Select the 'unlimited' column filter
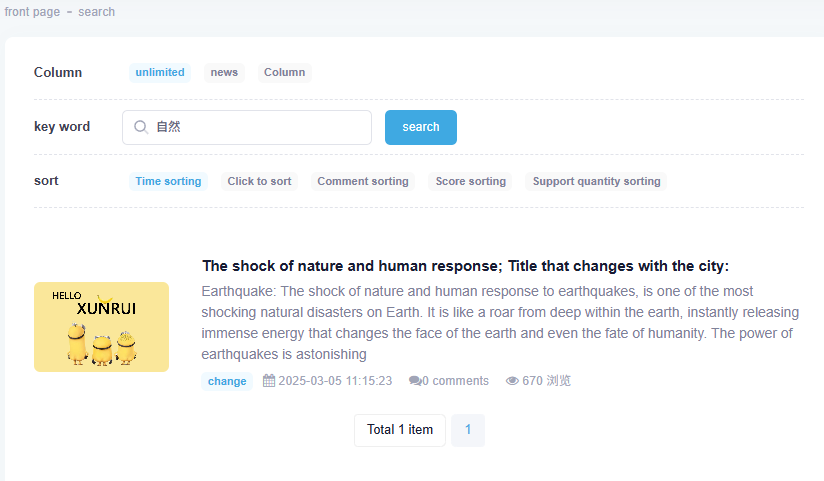The height and width of the screenshot is (481, 824). (160, 72)
